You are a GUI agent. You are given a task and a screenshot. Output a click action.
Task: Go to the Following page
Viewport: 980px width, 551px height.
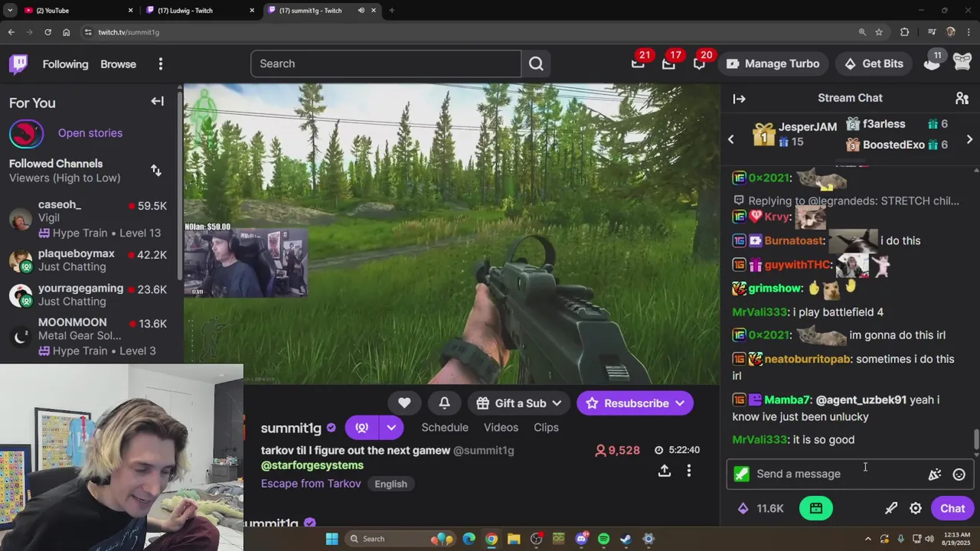coord(65,64)
